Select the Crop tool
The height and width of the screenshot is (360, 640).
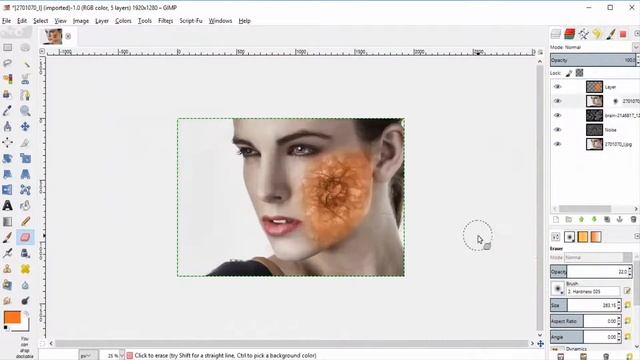[25, 142]
